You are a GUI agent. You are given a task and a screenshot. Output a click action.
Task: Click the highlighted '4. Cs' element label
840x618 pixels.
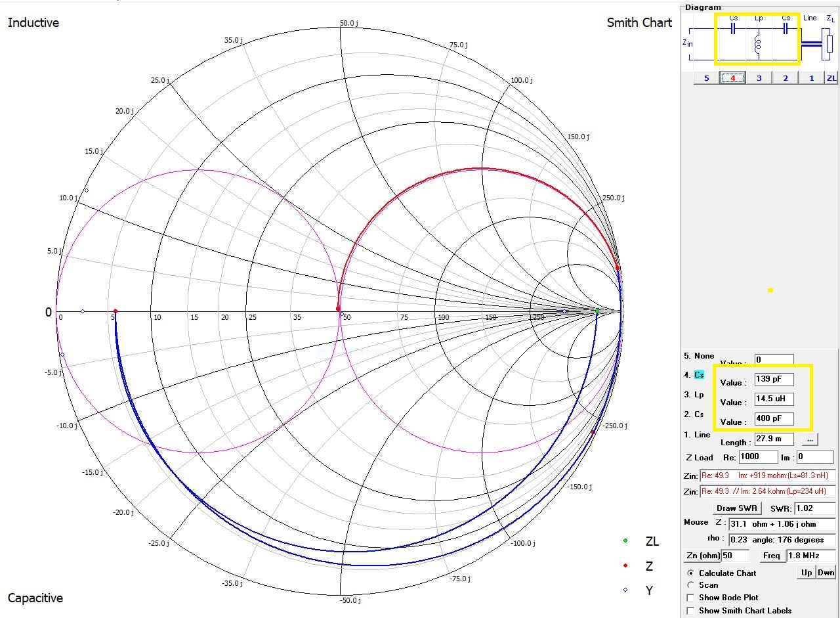694,375
